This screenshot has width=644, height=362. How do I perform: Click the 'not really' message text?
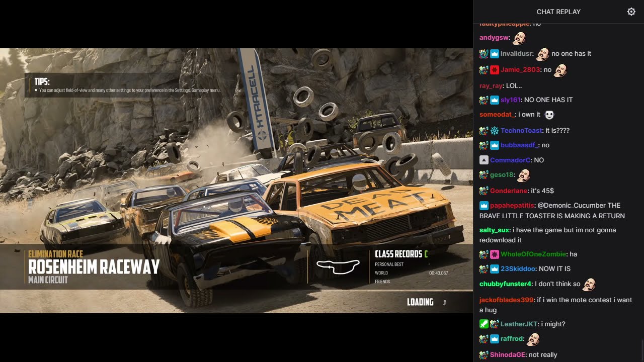[543, 355]
